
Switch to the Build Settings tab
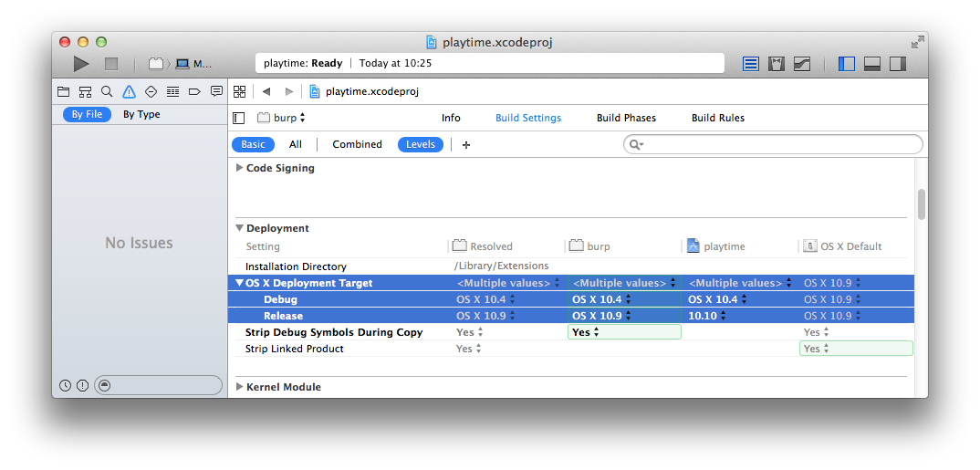pos(528,118)
